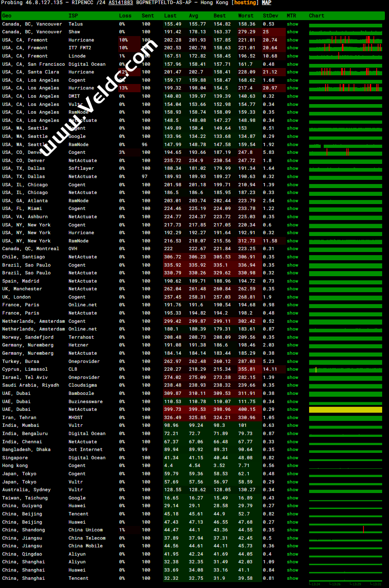Open the chart for Denver Cogent row
The height and width of the screenshot is (588, 389).
(x=346, y=152)
